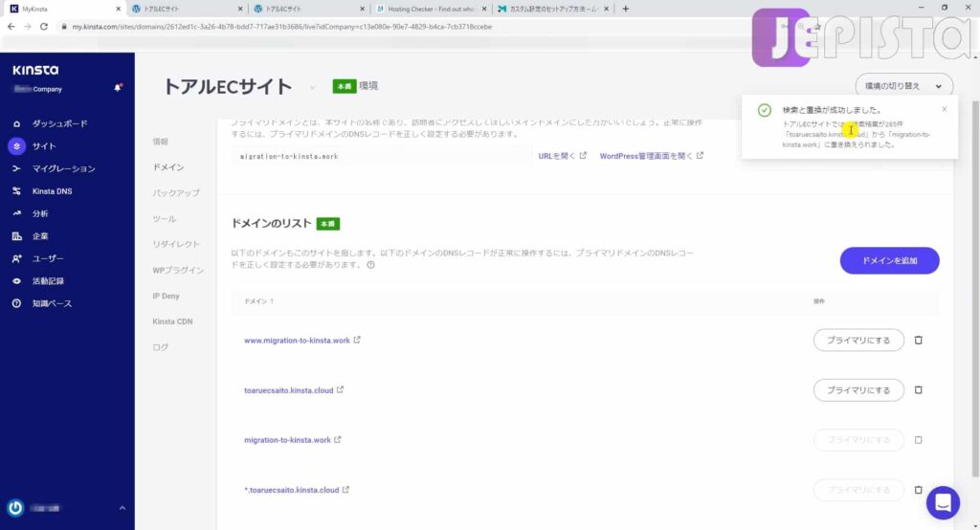The height and width of the screenshot is (530, 980).
Task: Click the browser back arrow
Action: 11,27
